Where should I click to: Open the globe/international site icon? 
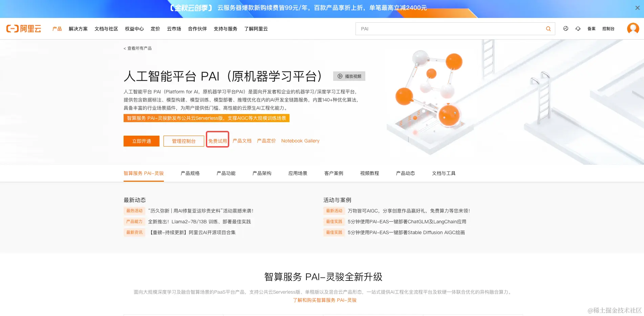[566, 29]
